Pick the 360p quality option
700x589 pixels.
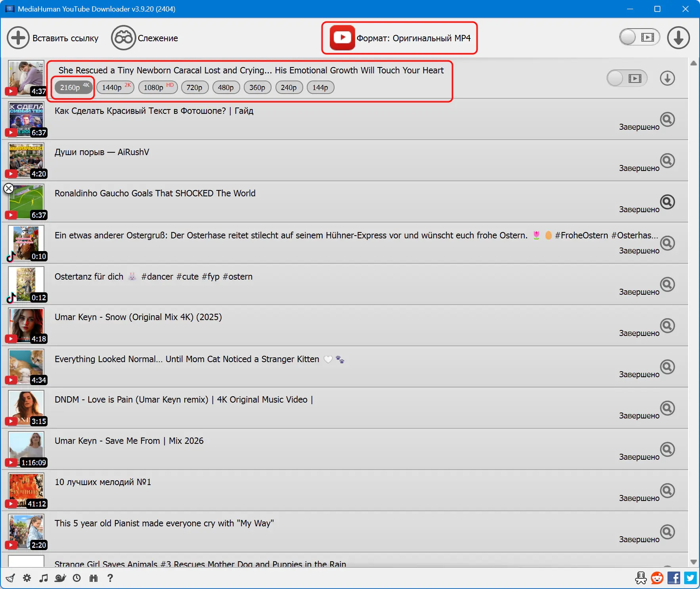pos(257,87)
